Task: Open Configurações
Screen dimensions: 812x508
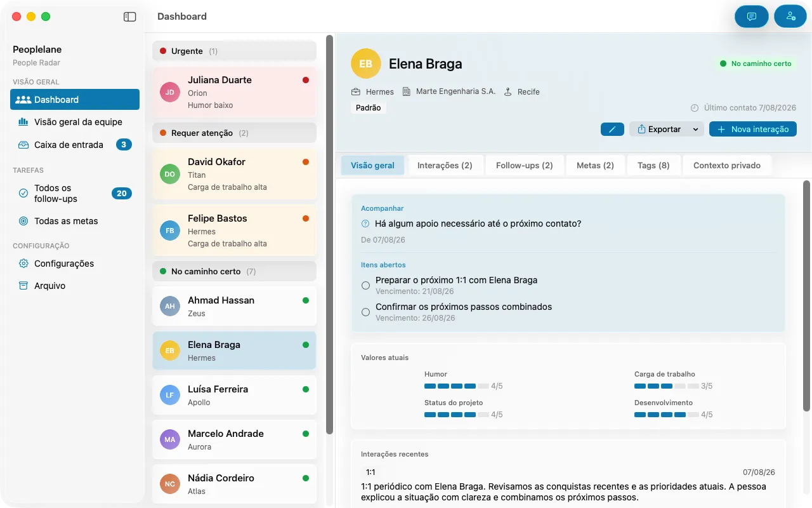Action: tap(75, 264)
